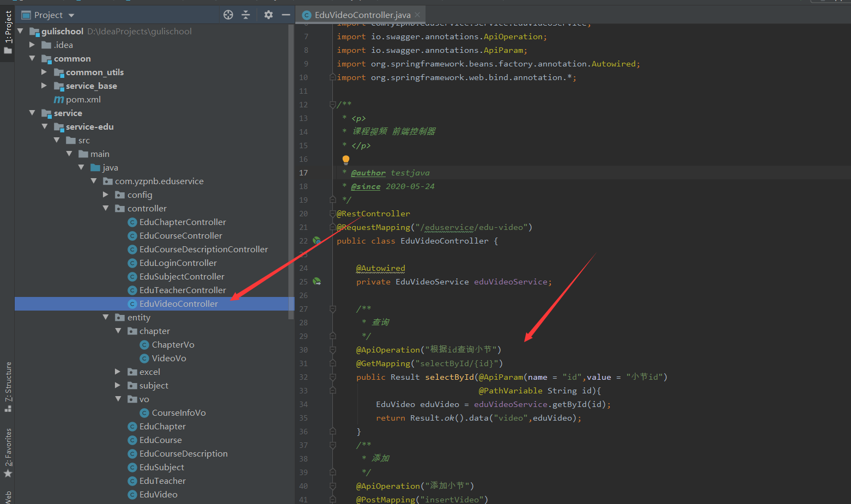Expand the subject package
This screenshot has width=851, height=504.
point(118,385)
